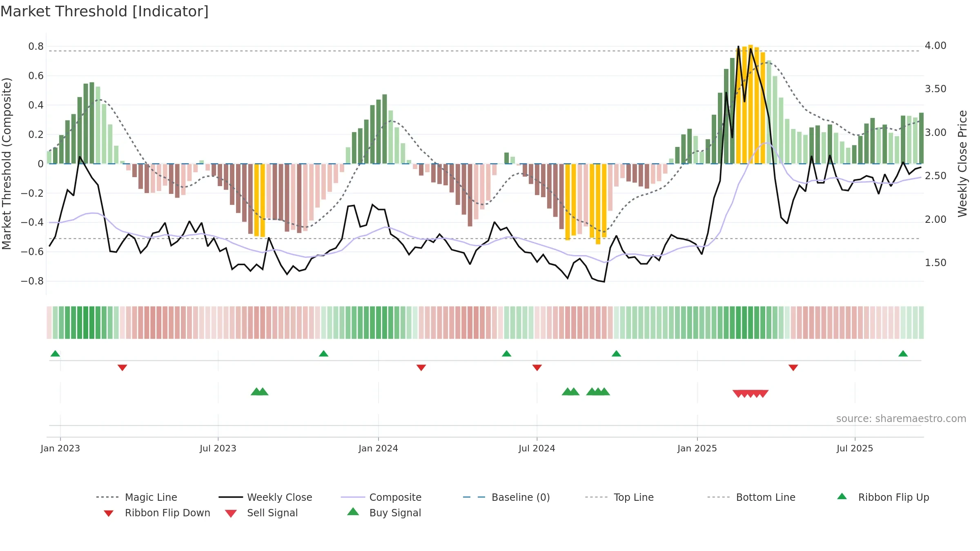Click the −0.8 left axis tick label
Screen dimensions: 980x551
(32, 281)
